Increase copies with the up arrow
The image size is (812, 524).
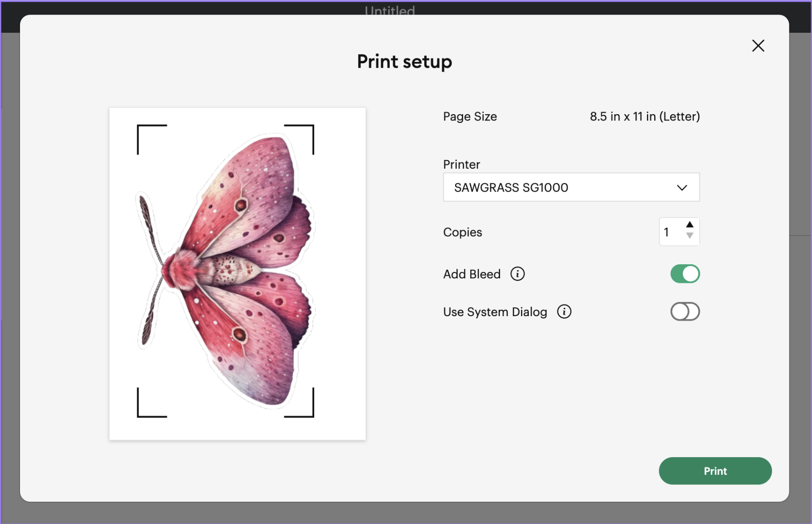[x=690, y=225]
